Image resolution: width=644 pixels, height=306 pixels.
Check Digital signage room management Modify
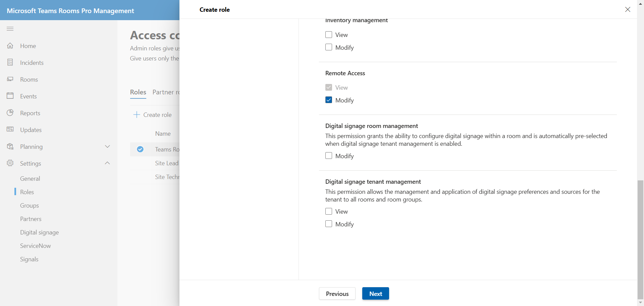[329, 156]
